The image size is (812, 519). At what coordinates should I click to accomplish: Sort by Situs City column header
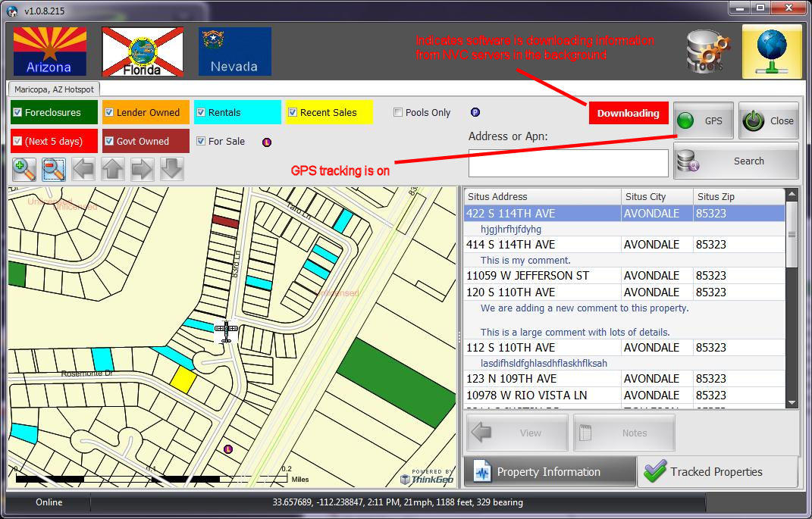click(x=657, y=197)
